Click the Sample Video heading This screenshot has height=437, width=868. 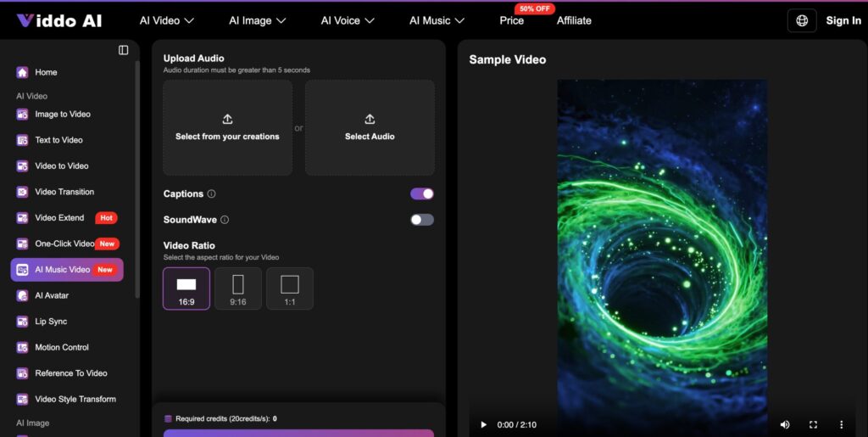(508, 59)
